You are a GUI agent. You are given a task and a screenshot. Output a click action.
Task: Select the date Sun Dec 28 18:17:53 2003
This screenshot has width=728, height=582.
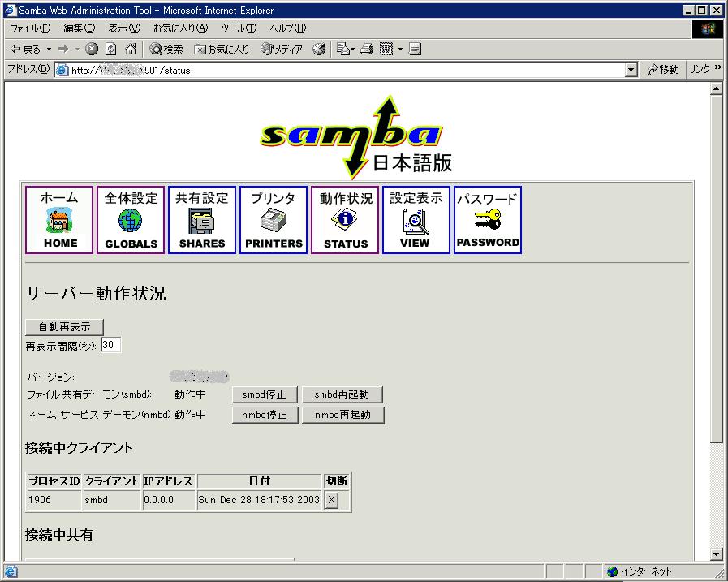pyautogui.click(x=259, y=500)
